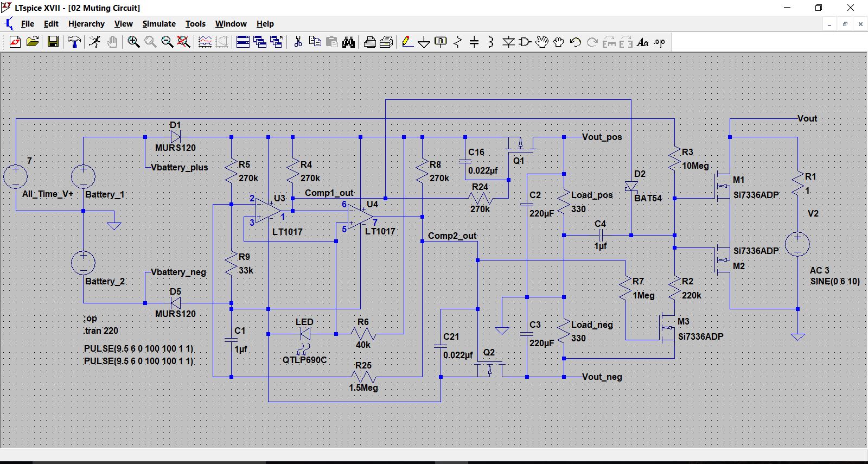Open the Simulate menu

pyautogui.click(x=159, y=24)
